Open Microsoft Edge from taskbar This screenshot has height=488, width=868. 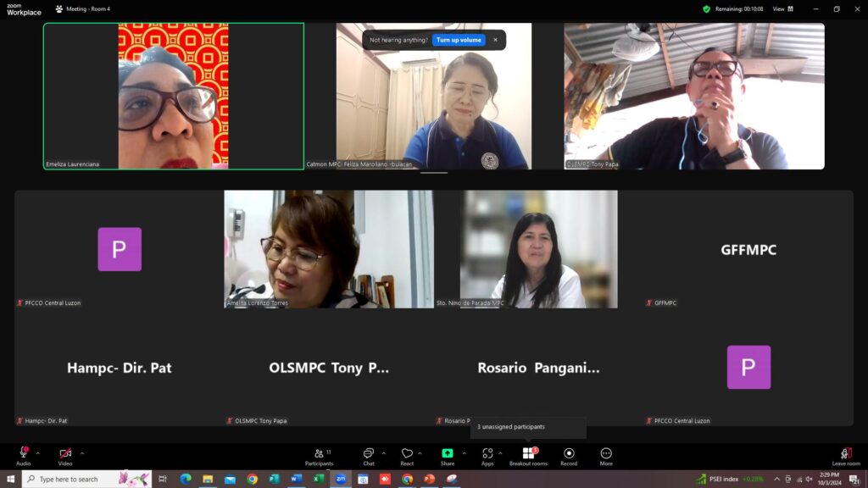tap(186, 479)
